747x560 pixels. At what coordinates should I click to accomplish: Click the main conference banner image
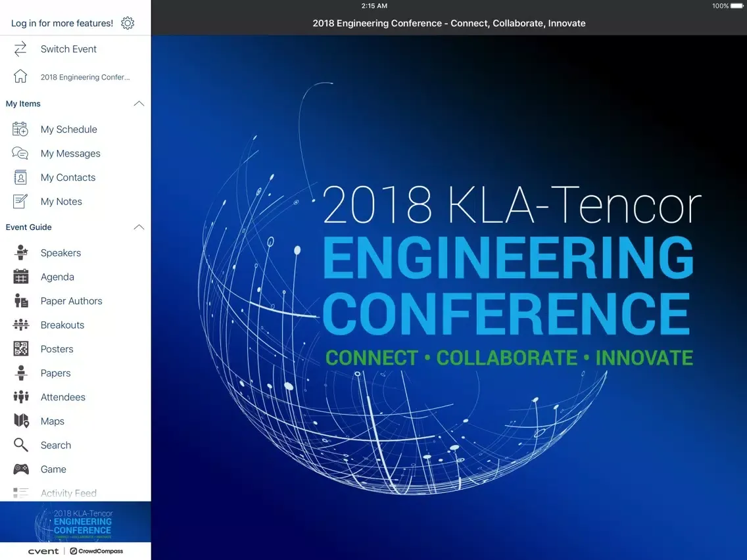pyautogui.click(x=449, y=297)
